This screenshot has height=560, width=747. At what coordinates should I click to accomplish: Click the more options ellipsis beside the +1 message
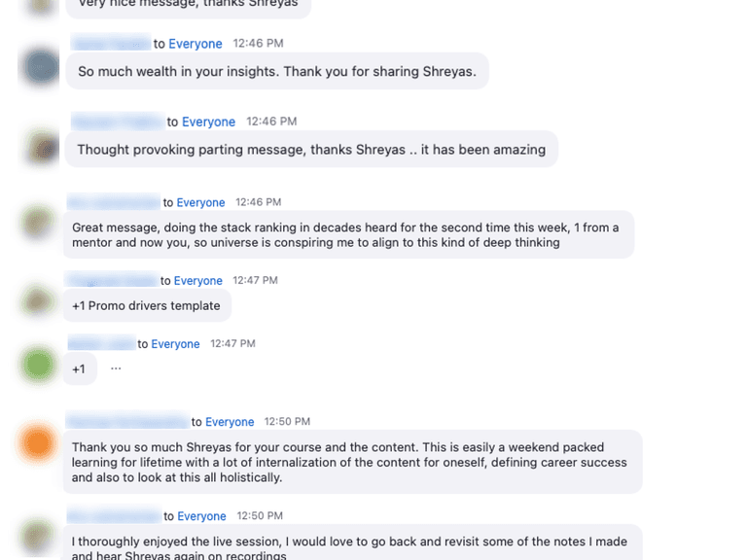tap(116, 368)
